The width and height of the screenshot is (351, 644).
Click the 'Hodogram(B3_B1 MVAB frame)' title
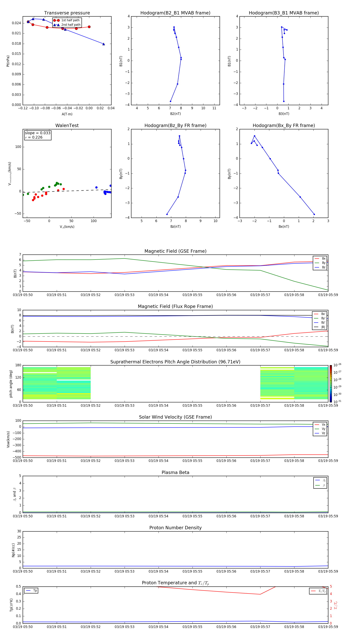coord(284,13)
